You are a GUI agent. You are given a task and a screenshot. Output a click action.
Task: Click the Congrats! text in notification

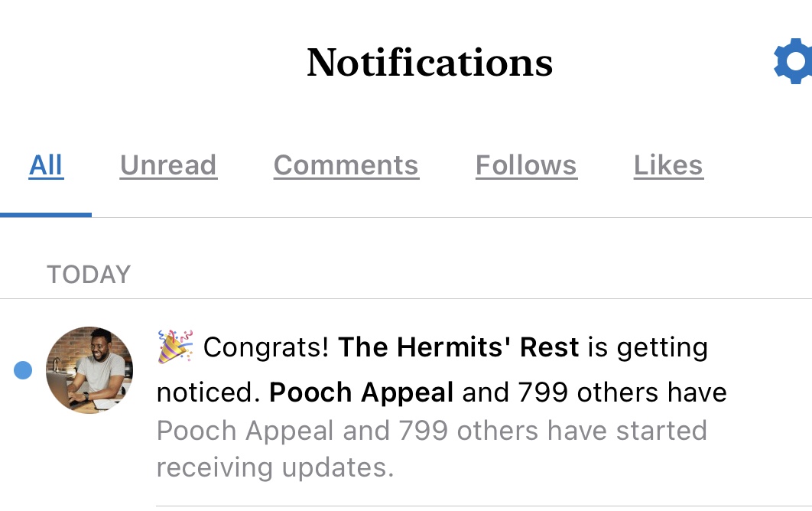(x=266, y=347)
